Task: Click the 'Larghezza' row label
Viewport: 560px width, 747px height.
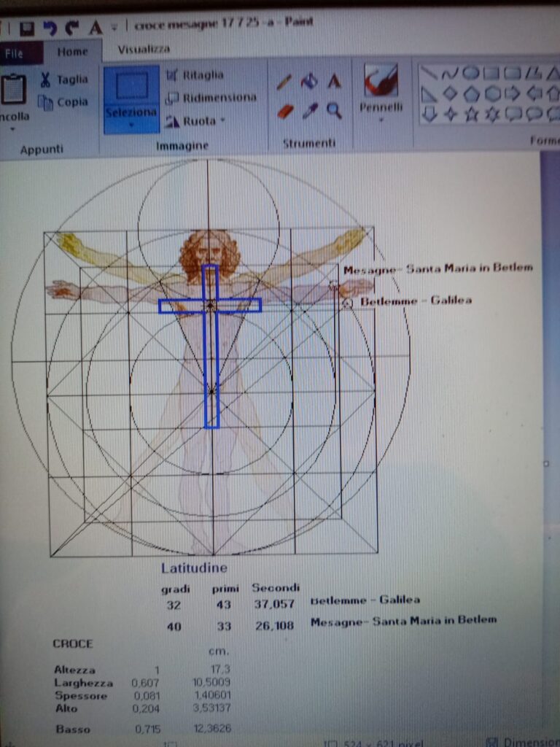Action: (83, 683)
